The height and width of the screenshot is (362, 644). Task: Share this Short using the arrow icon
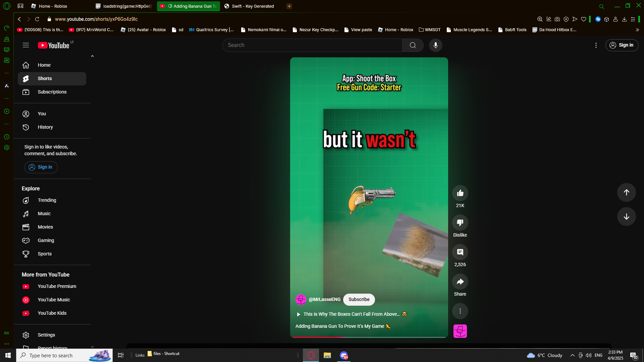460,282
